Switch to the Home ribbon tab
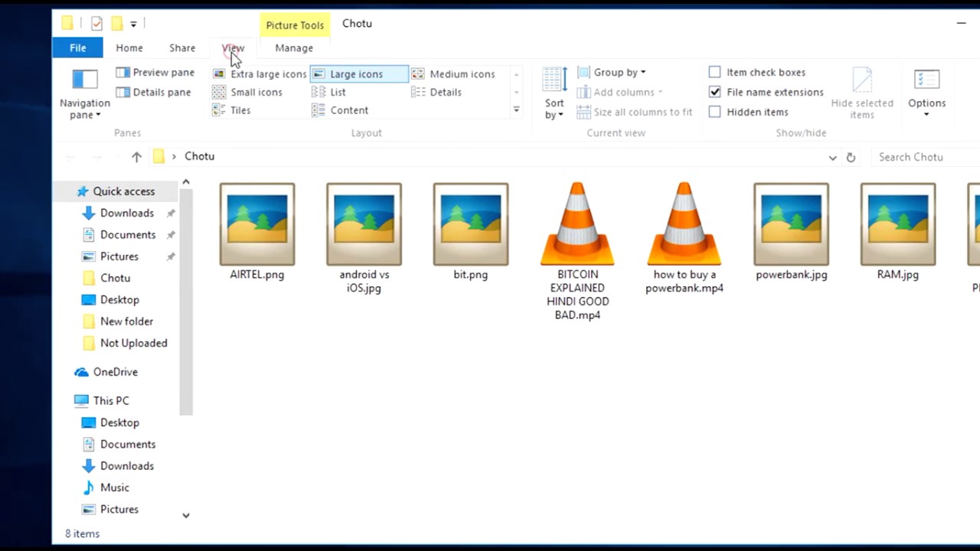 point(129,47)
